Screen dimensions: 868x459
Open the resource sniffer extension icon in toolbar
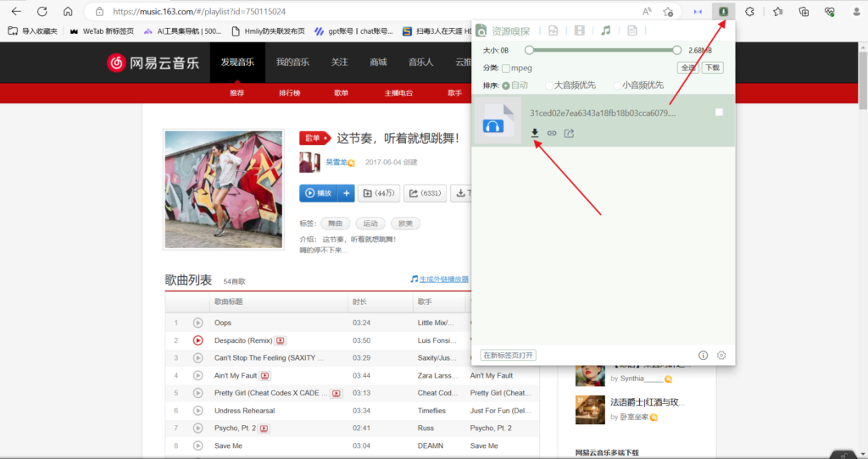tap(723, 12)
